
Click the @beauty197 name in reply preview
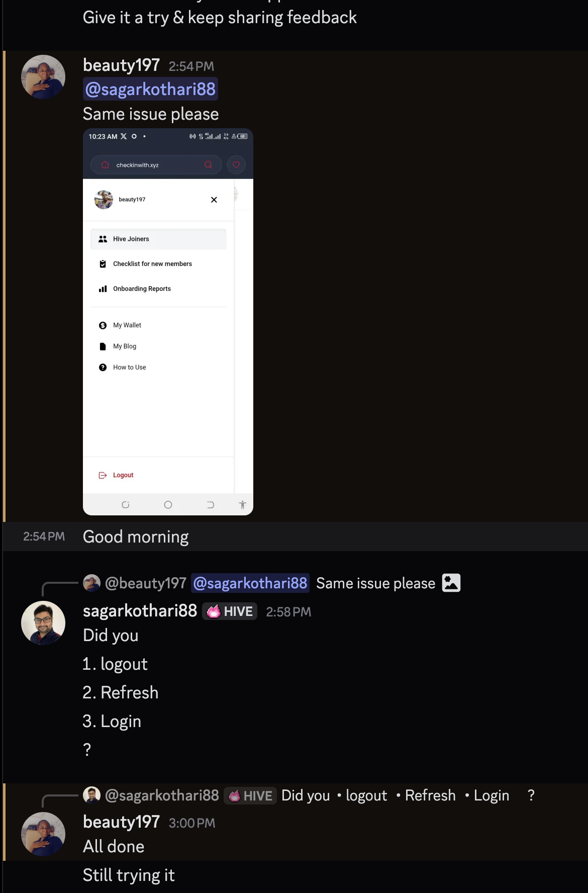tap(146, 583)
